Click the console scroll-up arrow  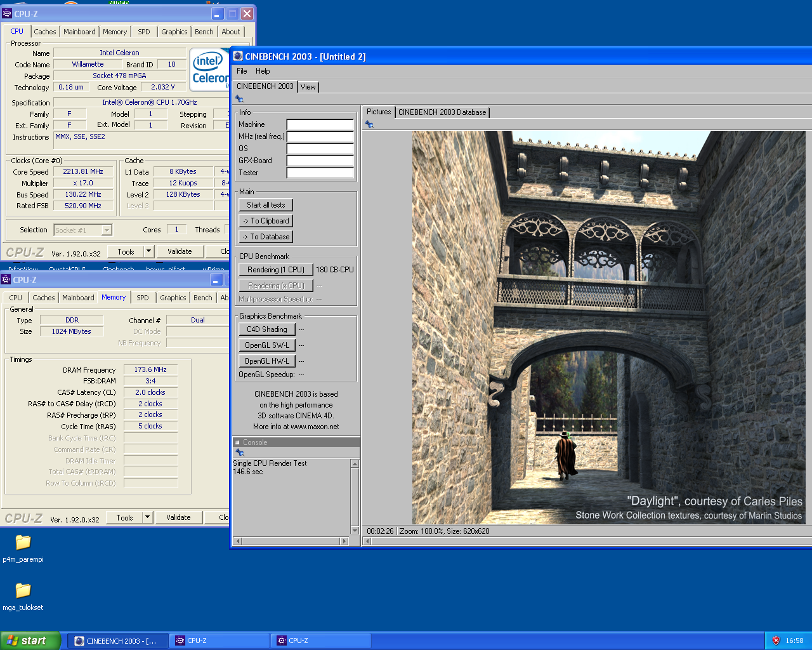click(x=355, y=464)
